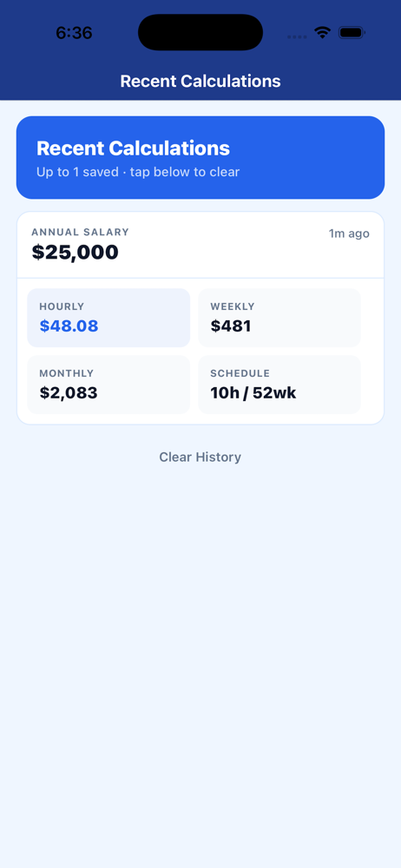Select the Schedule 10h / 52wk tile

click(x=279, y=385)
